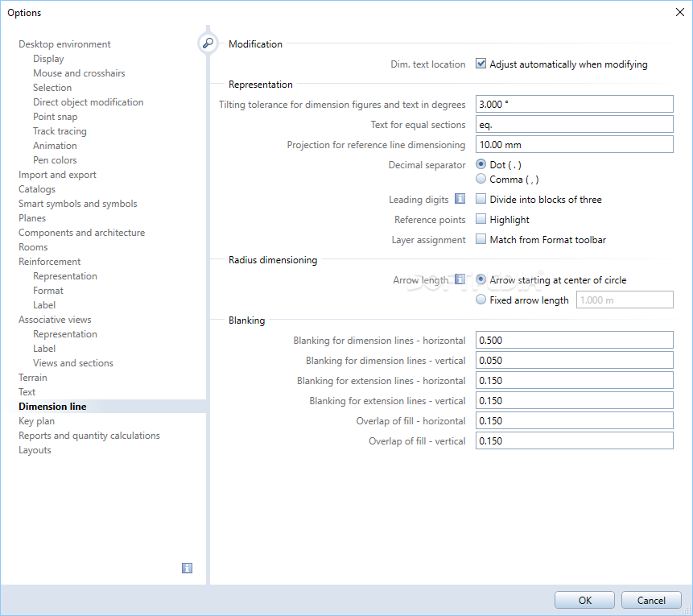The height and width of the screenshot is (616, 693).
Task: Open the Layouts category
Action: pyautogui.click(x=35, y=450)
